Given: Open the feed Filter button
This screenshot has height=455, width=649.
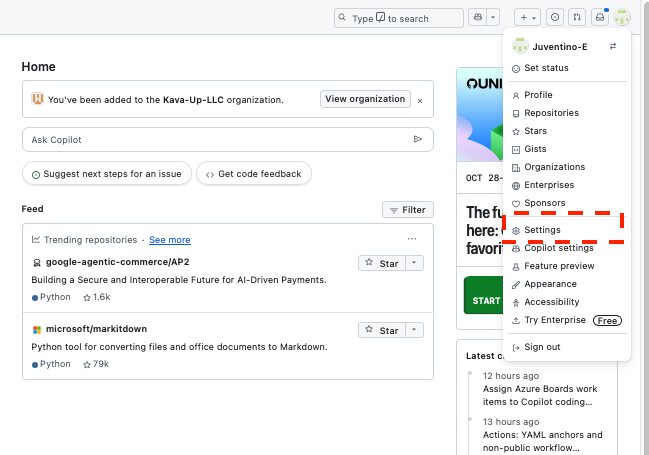Looking at the screenshot, I should point(407,210).
